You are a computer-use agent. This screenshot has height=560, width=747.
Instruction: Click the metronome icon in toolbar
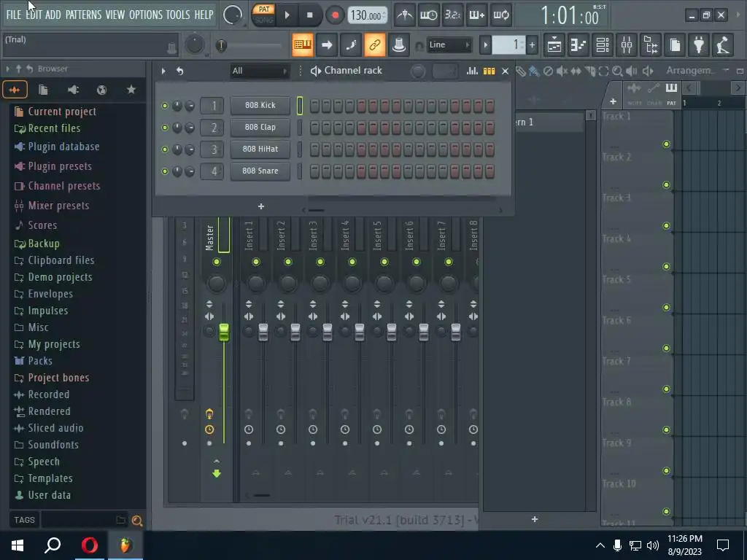coord(405,15)
